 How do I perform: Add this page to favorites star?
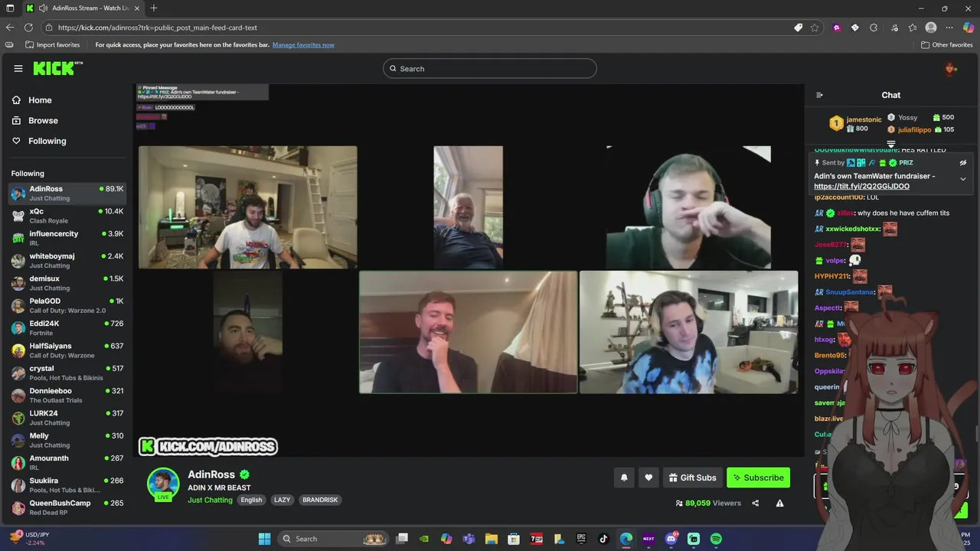click(815, 28)
